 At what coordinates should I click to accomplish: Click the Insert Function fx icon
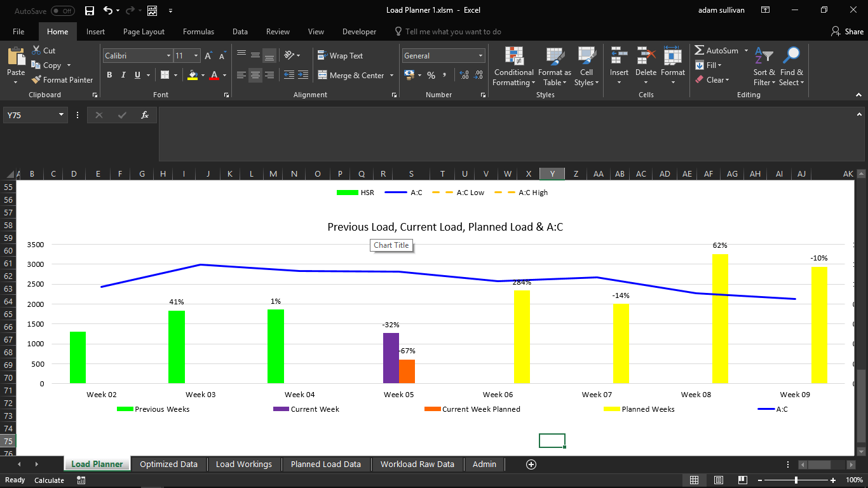click(145, 115)
